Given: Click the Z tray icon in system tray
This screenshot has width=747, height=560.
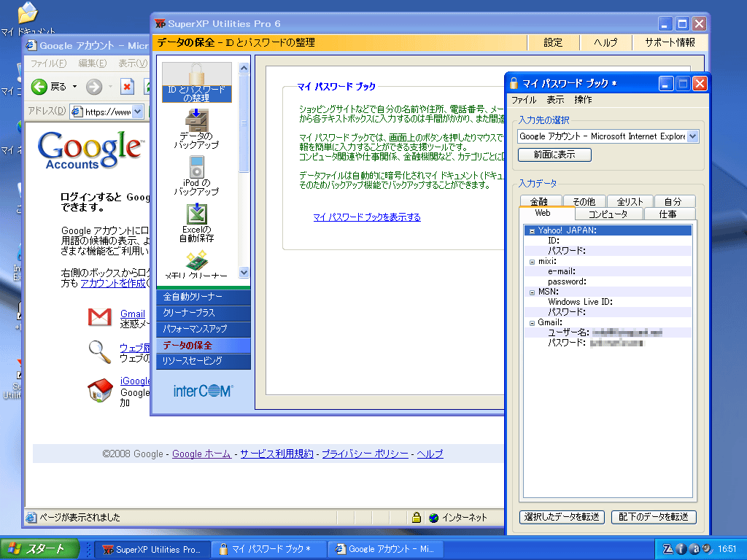Looking at the screenshot, I should click(668, 549).
